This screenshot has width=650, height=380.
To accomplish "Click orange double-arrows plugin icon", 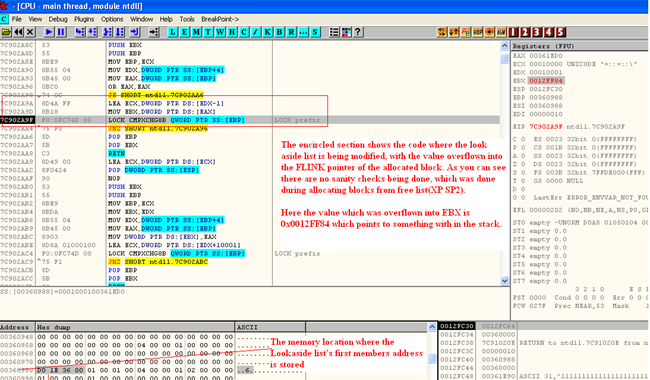I will [x=442, y=32].
